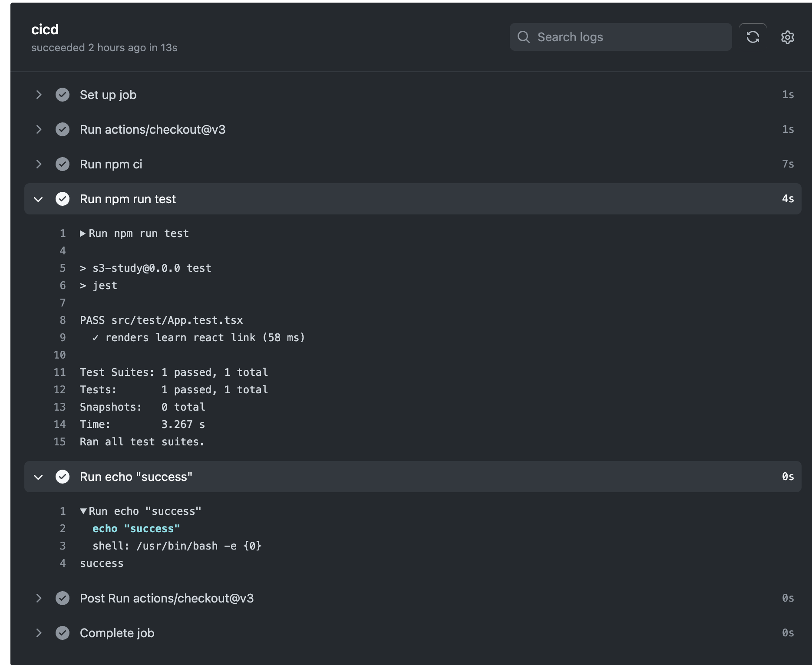
Task: Click the 0s duration of Complete job
Action: (788, 633)
